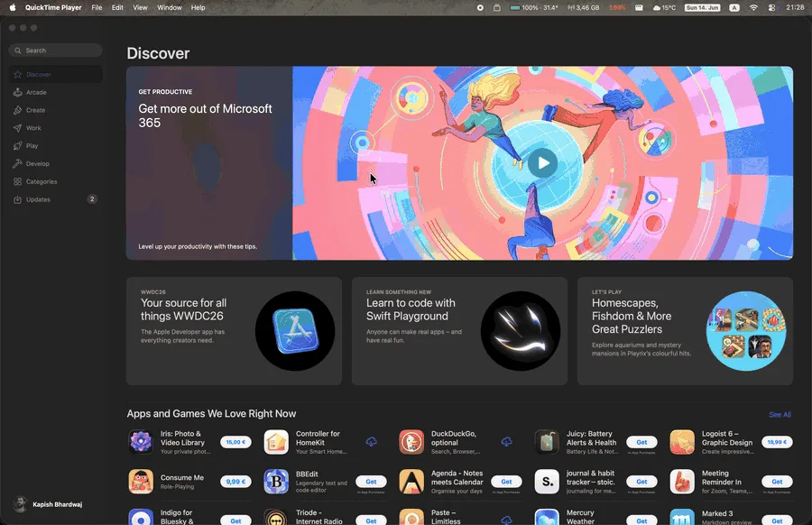Open the Agenda Notes meets Calendar icon
Viewport: 812px width, 525px height.
[411, 482]
